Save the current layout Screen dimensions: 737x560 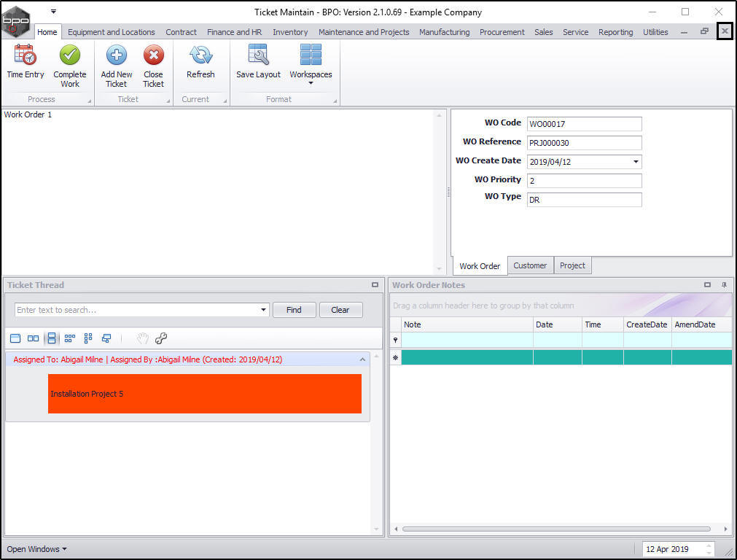258,61
